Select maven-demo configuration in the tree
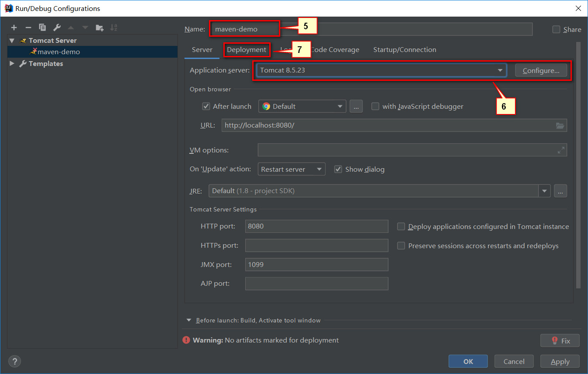 93,52
